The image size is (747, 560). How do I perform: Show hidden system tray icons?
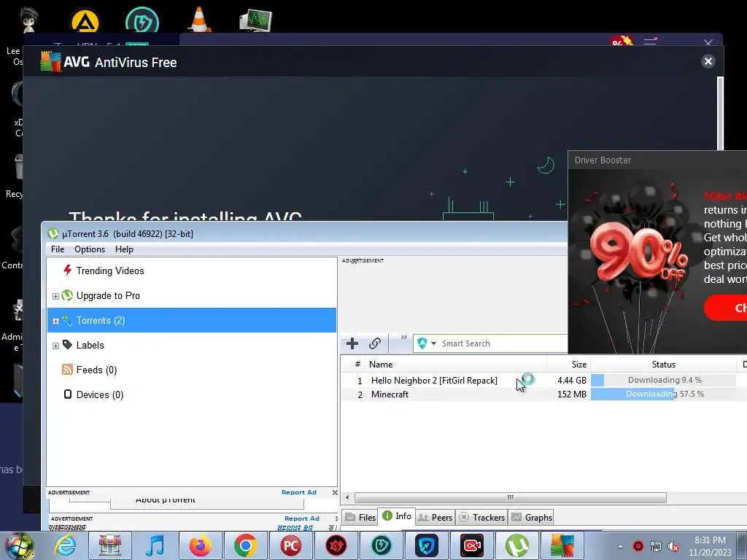coord(620,546)
